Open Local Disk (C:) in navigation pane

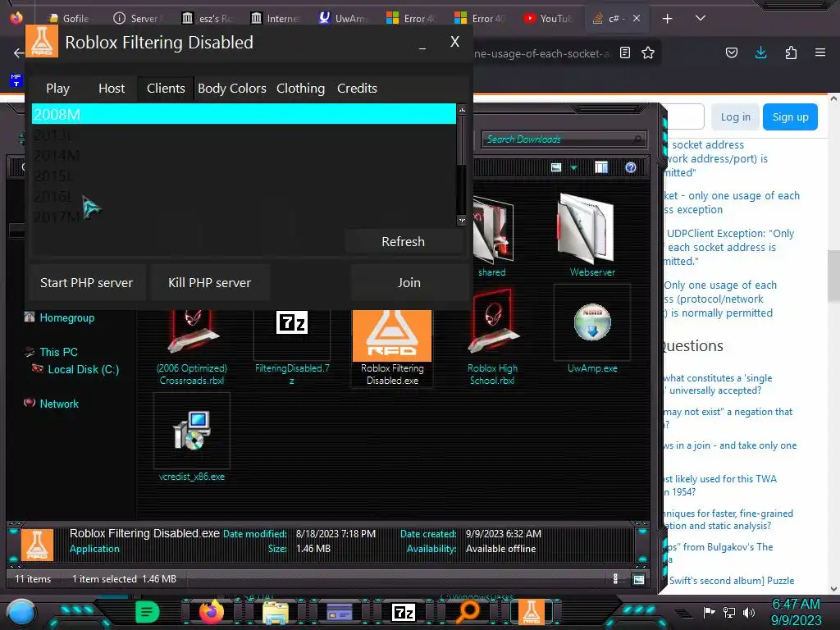coord(83,369)
